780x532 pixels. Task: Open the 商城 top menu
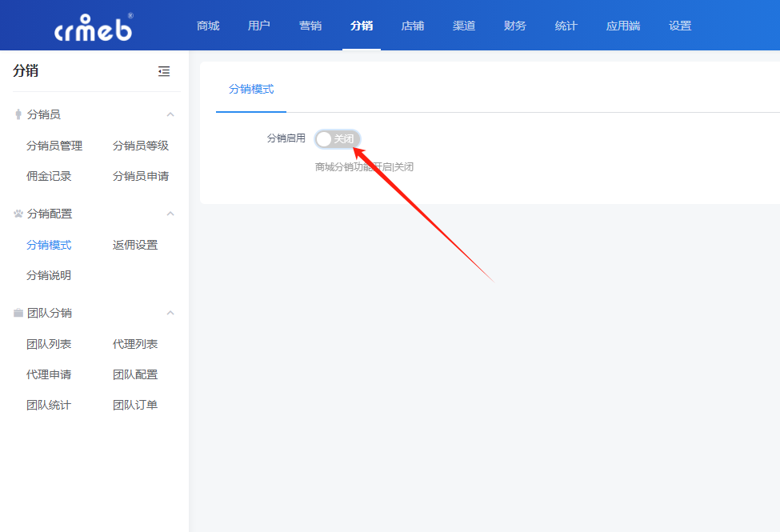click(208, 26)
